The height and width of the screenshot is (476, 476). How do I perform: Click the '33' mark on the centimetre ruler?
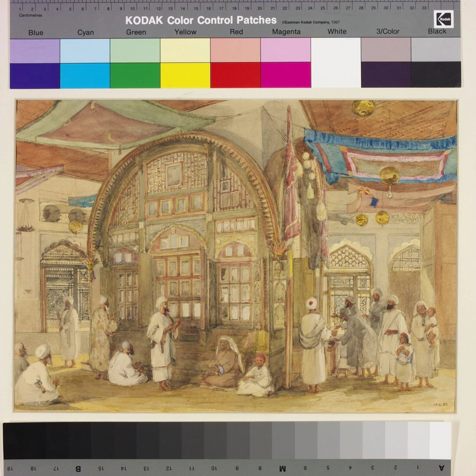[x=424, y=8]
